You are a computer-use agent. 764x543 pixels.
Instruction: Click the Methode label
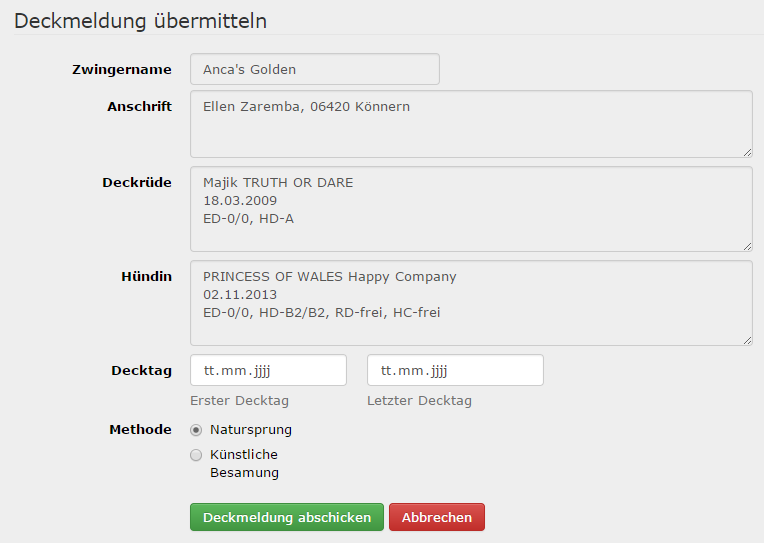click(140, 430)
